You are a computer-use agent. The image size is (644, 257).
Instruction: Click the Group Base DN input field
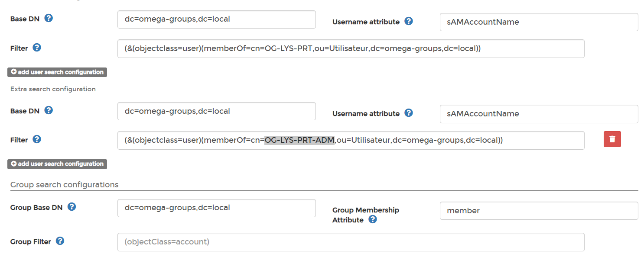216,208
